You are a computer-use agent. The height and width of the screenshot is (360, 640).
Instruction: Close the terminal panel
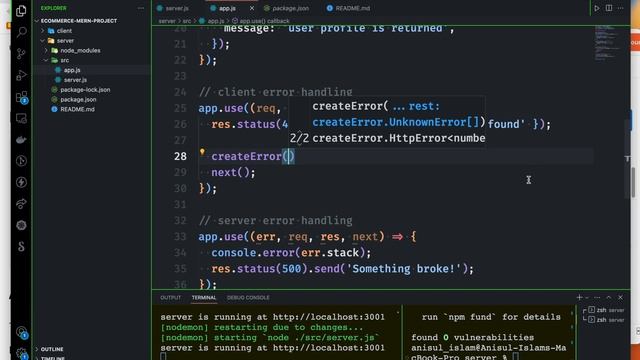coord(620,298)
